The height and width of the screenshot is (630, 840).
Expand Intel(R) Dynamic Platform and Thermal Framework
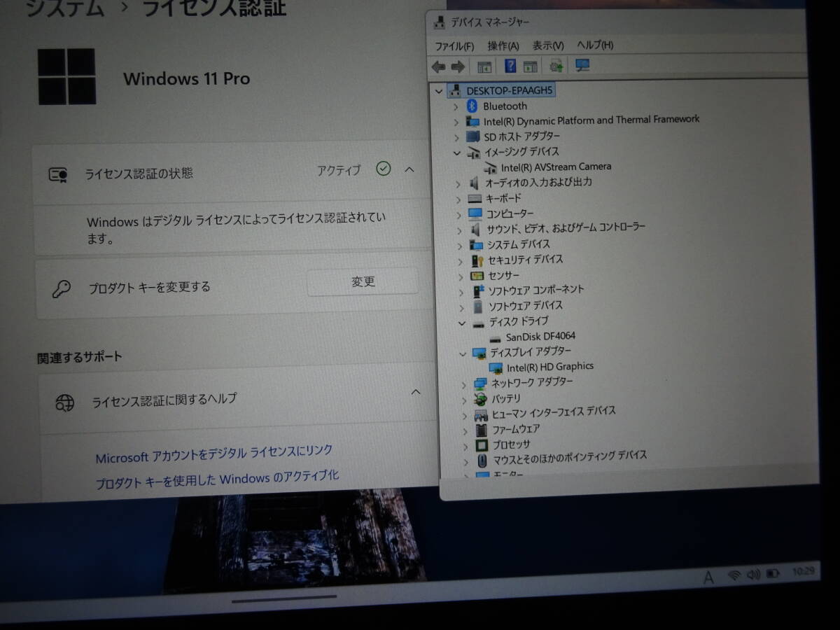click(456, 122)
